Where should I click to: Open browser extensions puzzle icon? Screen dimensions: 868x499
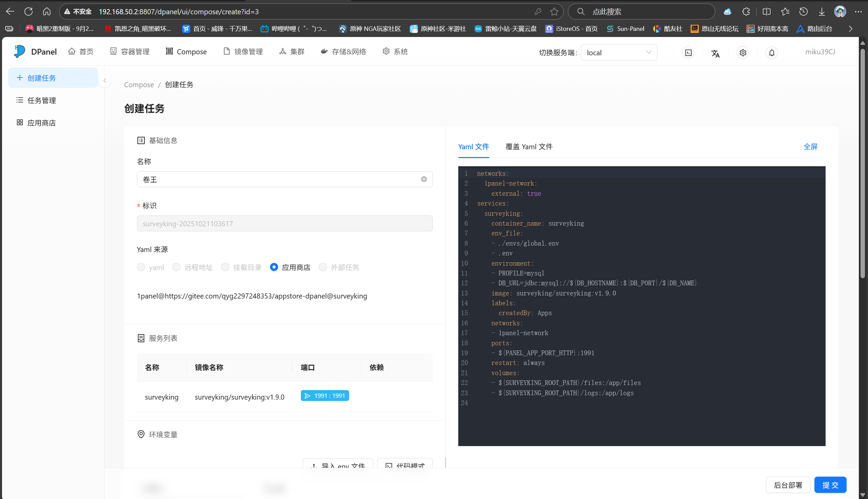[746, 12]
